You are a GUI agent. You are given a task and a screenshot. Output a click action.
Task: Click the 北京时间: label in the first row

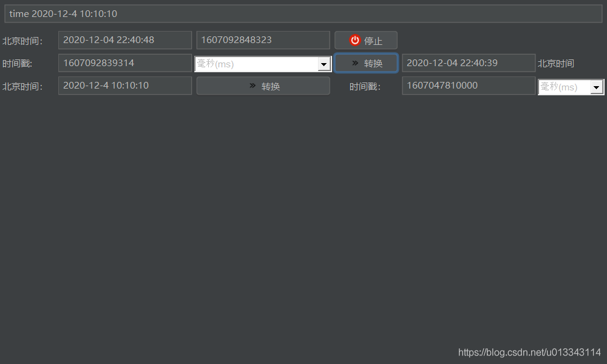click(x=22, y=41)
